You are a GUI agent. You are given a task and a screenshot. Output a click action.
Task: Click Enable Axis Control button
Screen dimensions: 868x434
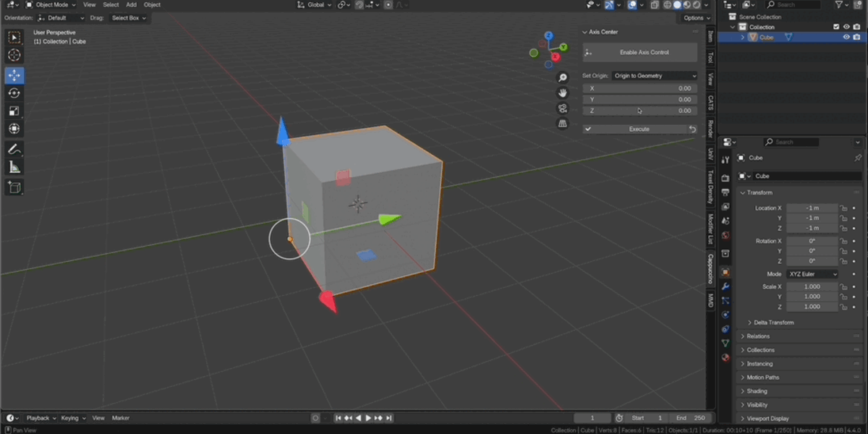coord(640,52)
